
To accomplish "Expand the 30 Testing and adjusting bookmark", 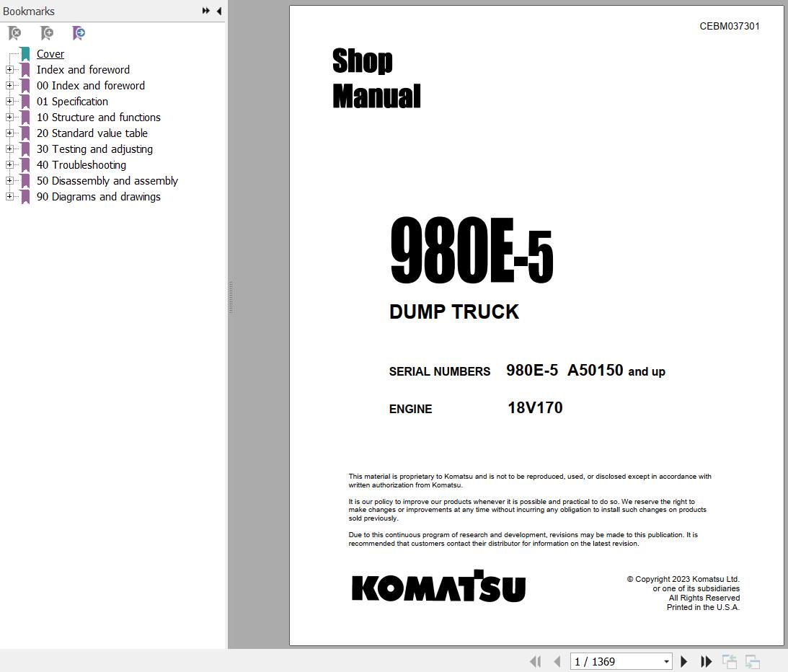I will [9, 149].
